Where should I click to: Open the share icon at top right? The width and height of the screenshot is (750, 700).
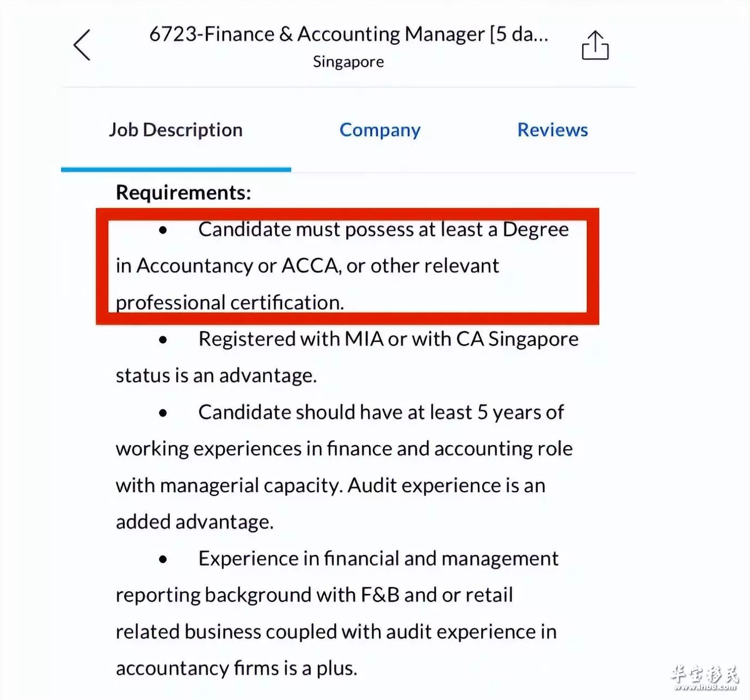[x=595, y=45]
